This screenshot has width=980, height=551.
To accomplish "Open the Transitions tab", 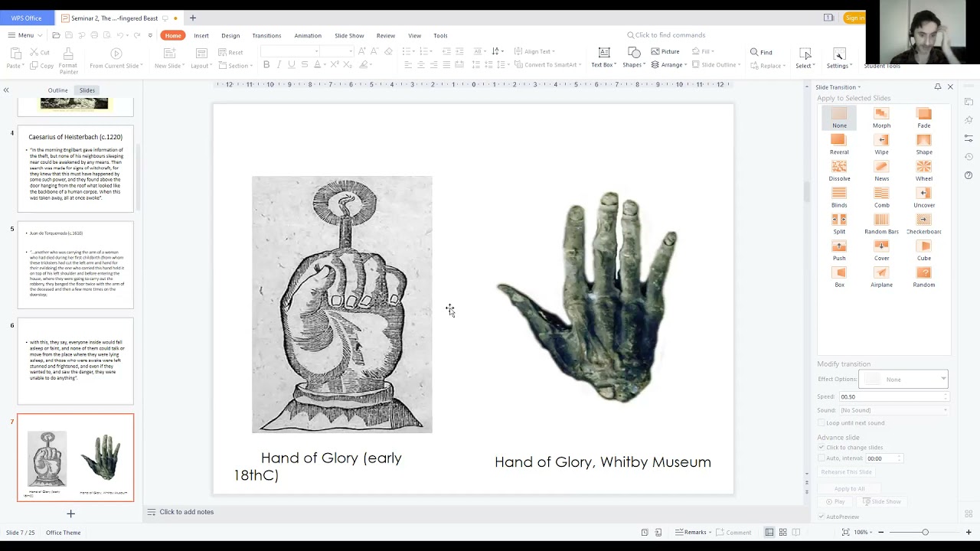I will point(266,35).
